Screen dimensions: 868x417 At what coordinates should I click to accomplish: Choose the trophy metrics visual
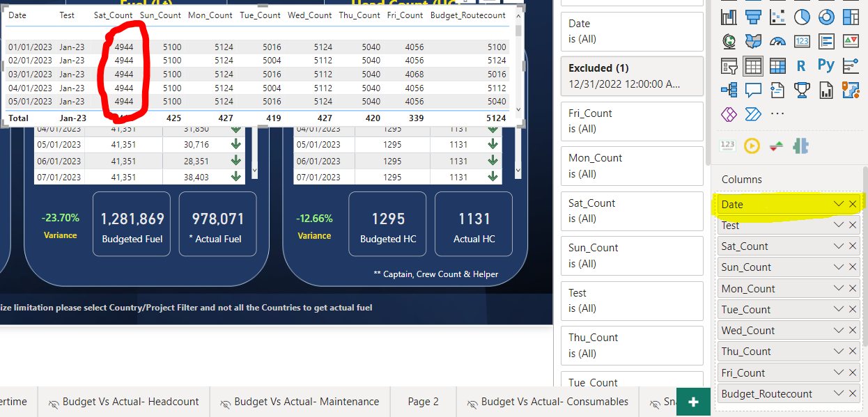point(802,89)
